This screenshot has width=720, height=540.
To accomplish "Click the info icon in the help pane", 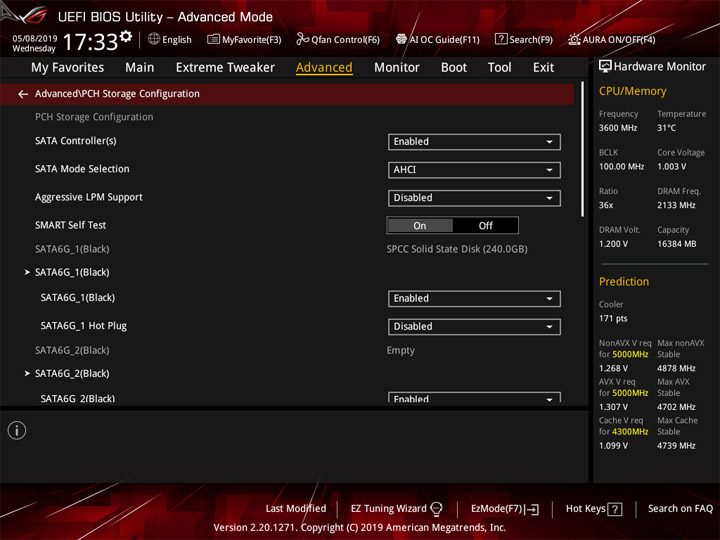I will 17,430.
